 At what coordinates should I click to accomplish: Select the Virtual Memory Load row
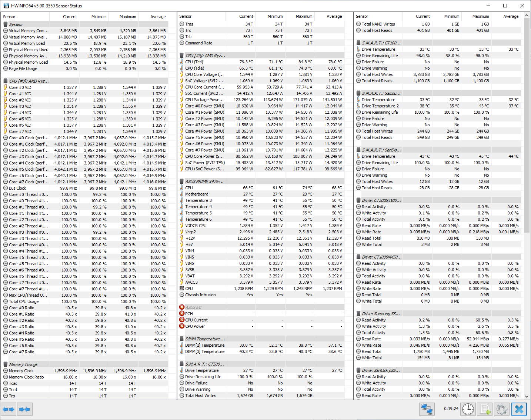coord(85,43)
